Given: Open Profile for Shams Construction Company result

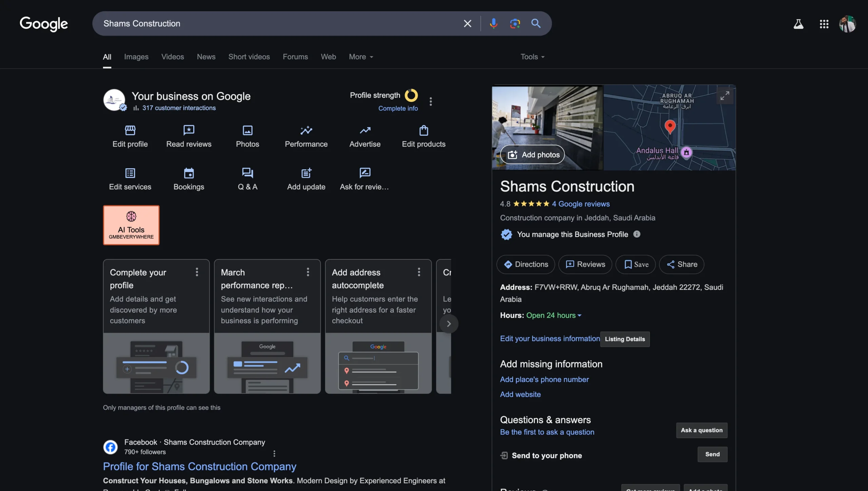Looking at the screenshot, I should [199, 467].
